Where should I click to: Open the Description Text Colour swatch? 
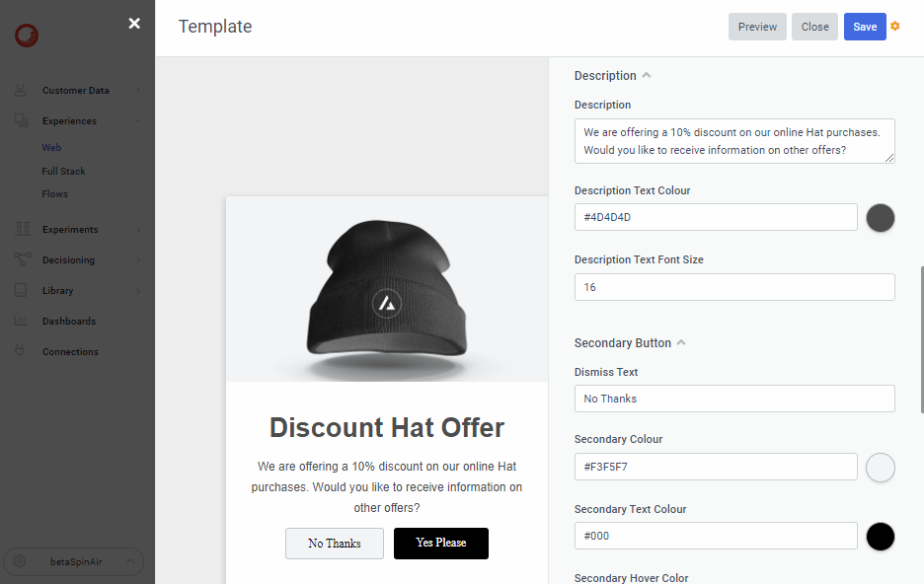pyautogui.click(x=881, y=218)
